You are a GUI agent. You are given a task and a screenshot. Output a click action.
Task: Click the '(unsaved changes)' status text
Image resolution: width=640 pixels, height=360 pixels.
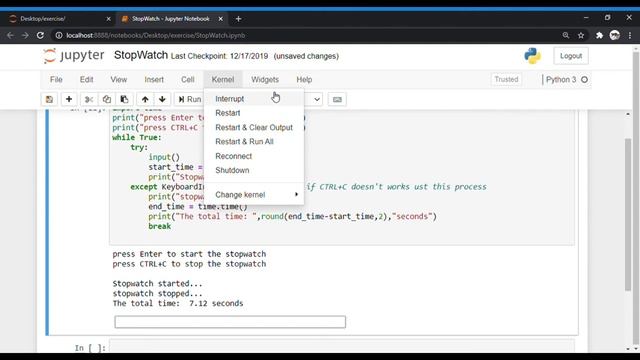(306, 56)
